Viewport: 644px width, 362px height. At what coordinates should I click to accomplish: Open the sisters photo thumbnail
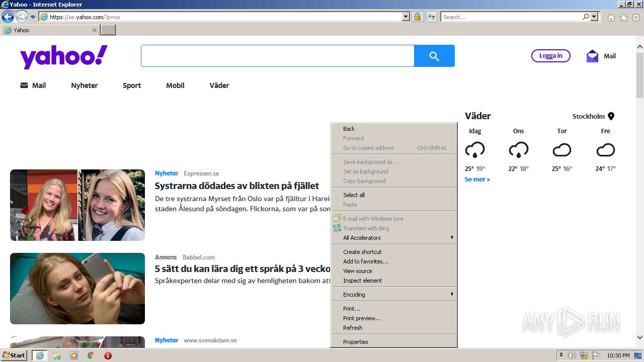click(77, 205)
